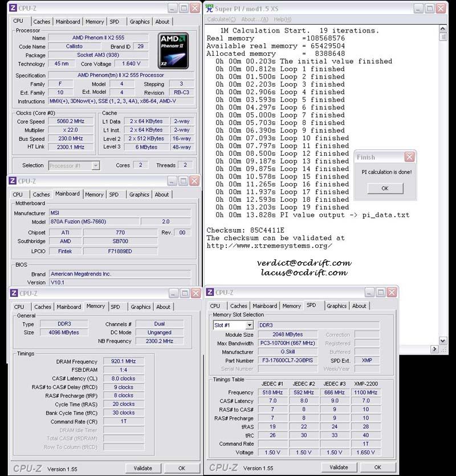
Task: Click the AMD Phenom II X2 logo
Action: [173, 51]
